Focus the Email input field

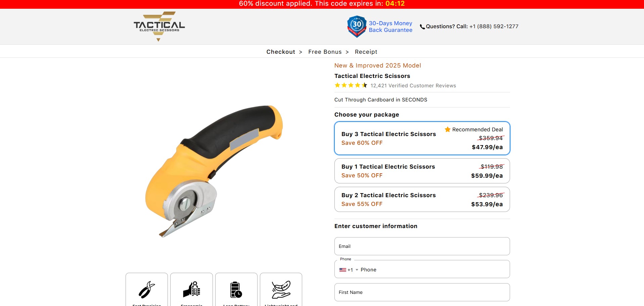(422, 246)
